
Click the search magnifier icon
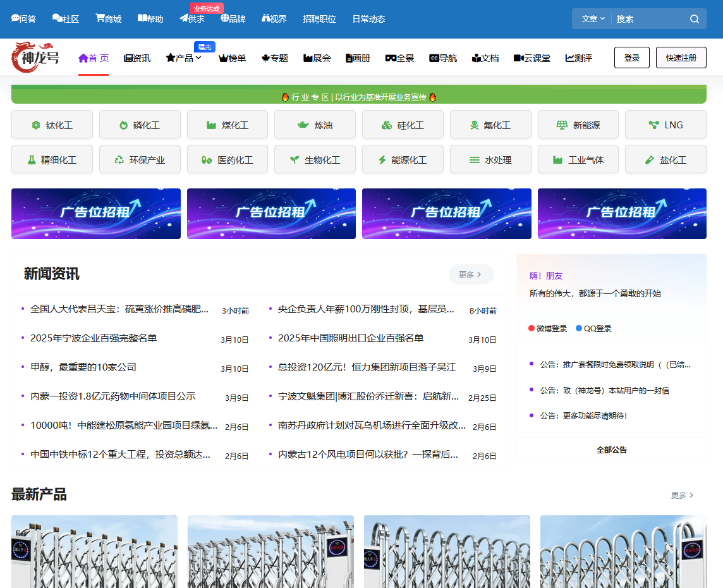(x=694, y=19)
